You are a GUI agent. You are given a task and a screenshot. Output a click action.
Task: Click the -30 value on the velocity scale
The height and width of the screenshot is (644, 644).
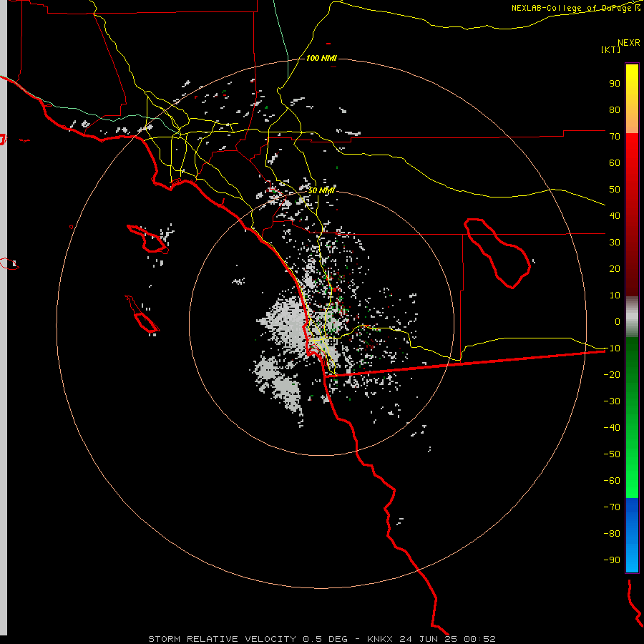[612, 401]
